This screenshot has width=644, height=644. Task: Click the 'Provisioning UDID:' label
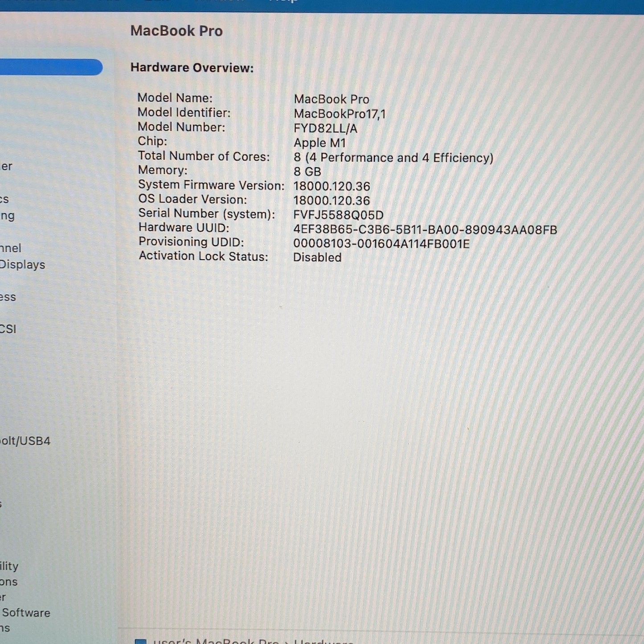[191, 242]
